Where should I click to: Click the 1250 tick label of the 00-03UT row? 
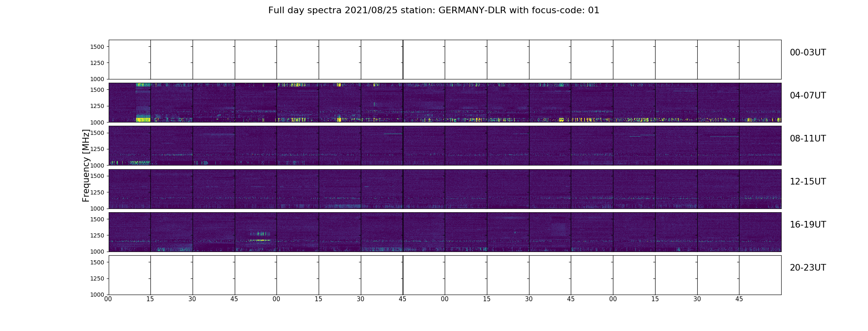97,63
